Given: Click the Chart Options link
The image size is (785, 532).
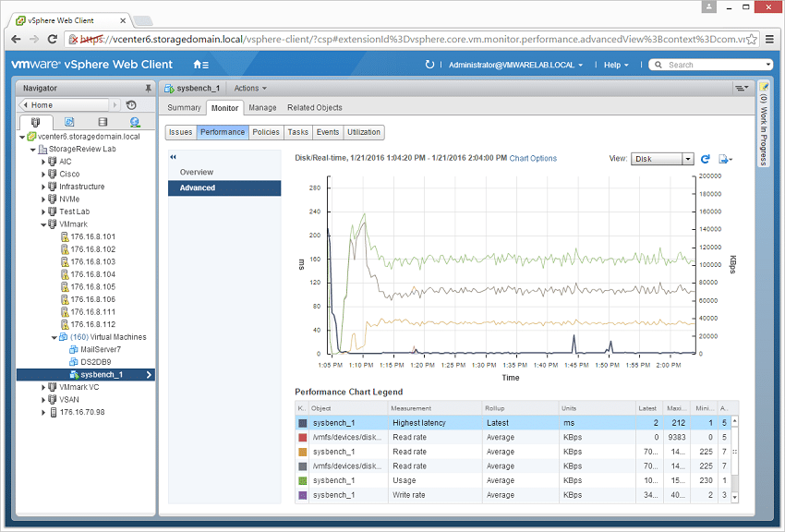Looking at the screenshot, I should click(533, 158).
